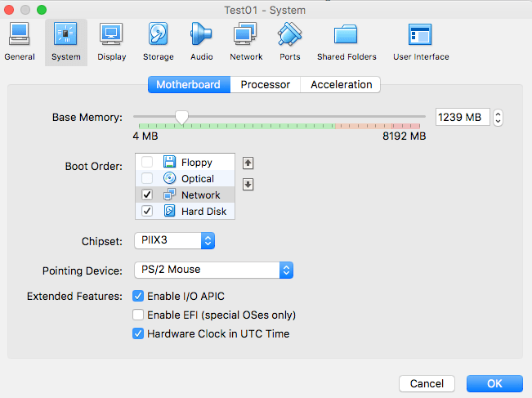This screenshot has height=398, width=532.
Task: Uncheck Enable I/O APIC option
Action: tap(138, 296)
